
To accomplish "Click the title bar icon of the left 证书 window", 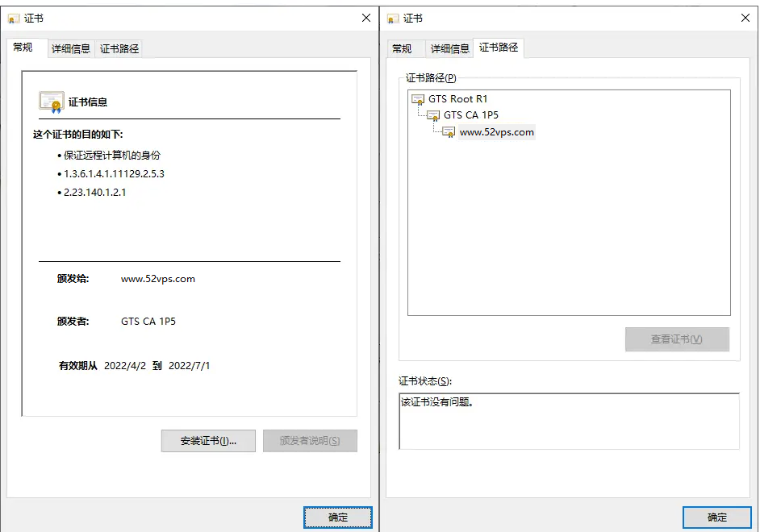I will coord(14,19).
